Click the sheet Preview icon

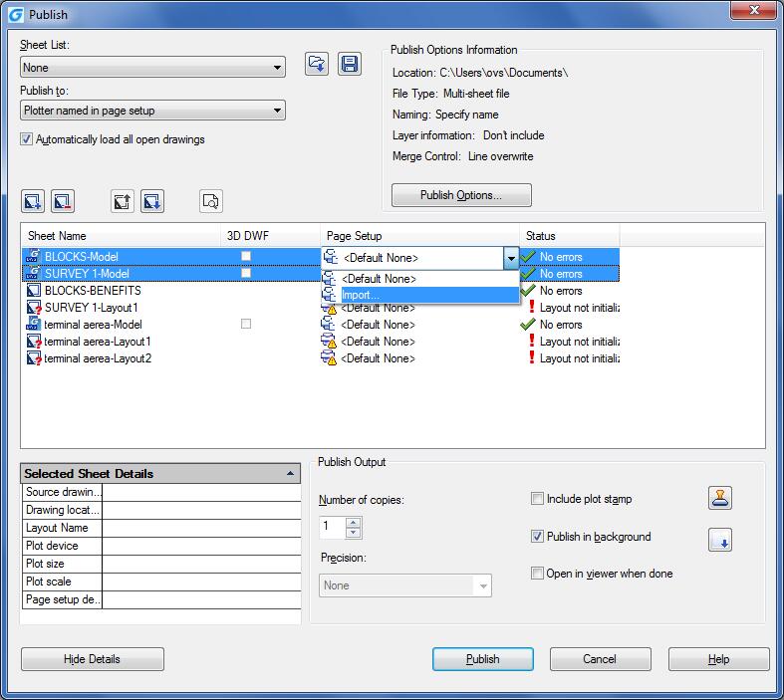(210, 201)
